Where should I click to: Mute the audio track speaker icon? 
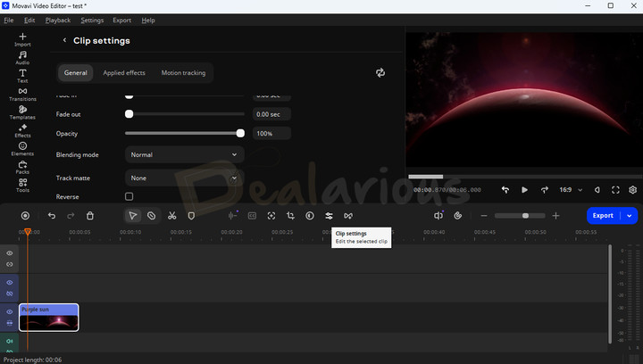click(x=10, y=341)
